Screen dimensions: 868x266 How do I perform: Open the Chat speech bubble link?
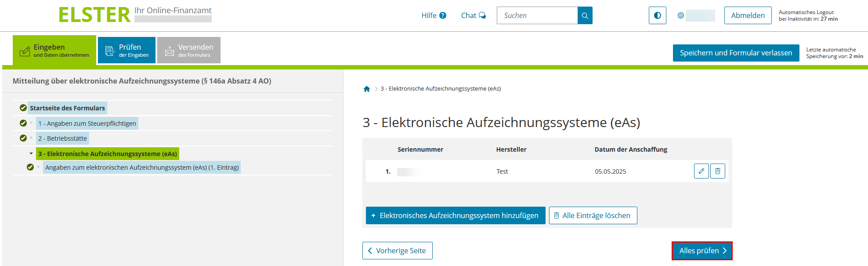[473, 15]
